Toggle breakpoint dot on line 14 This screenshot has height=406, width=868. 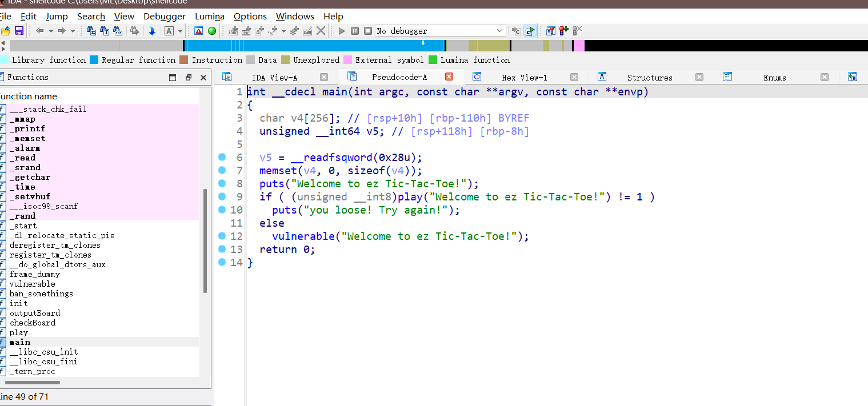click(x=222, y=262)
